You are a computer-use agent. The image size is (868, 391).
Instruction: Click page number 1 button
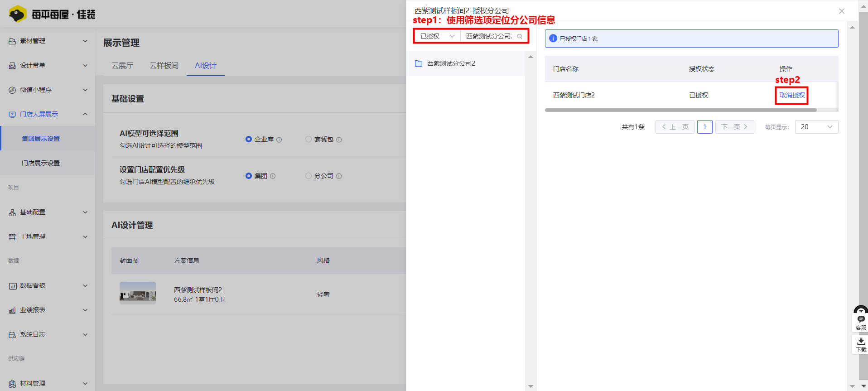point(704,127)
